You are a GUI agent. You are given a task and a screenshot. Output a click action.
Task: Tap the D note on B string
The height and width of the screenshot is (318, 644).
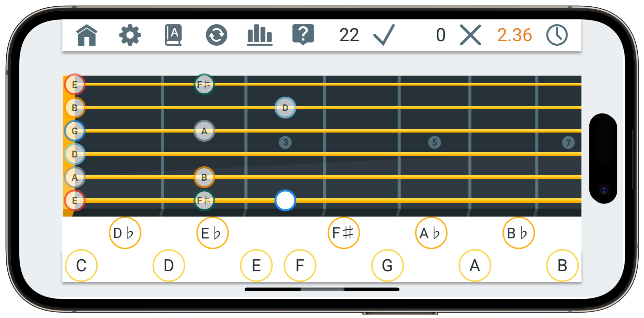pos(285,108)
